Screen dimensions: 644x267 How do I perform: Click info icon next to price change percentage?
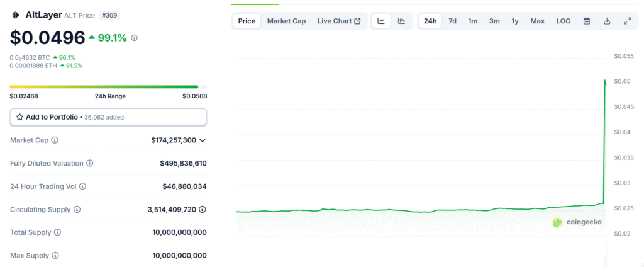tap(134, 38)
